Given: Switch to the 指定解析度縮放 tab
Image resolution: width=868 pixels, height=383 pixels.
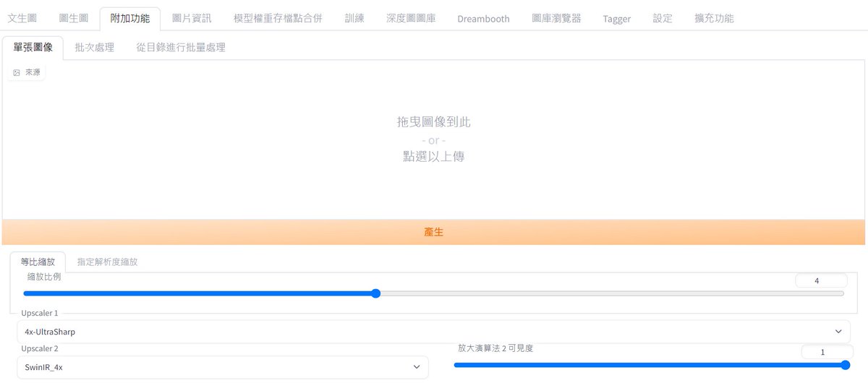Looking at the screenshot, I should click(107, 262).
